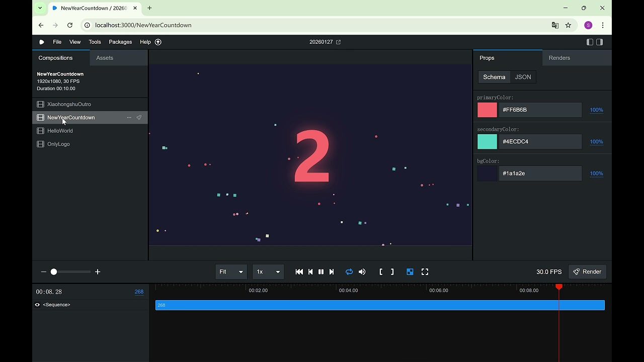Click the primaryColor swatch
644x362 pixels.
click(487, 110)
